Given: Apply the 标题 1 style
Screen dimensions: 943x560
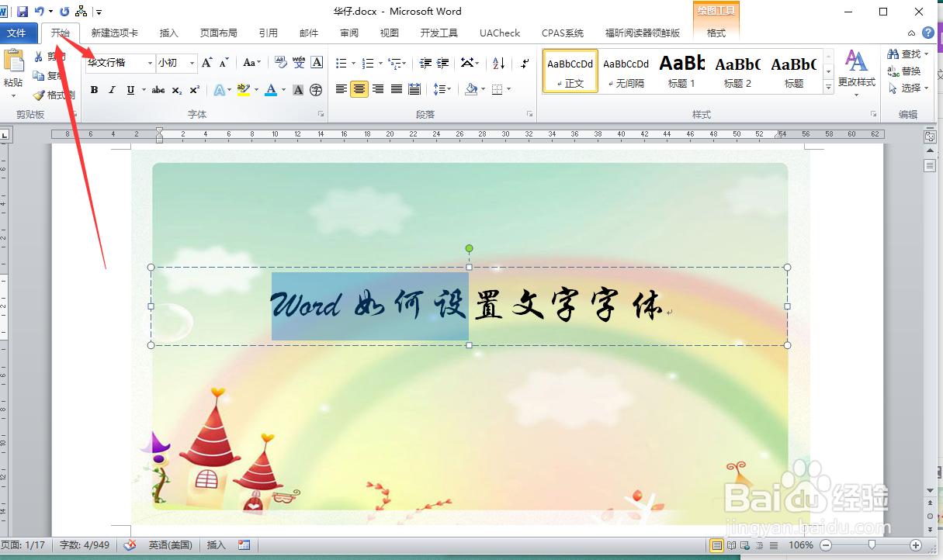Looking at the screenshot, I should [681, 71].
